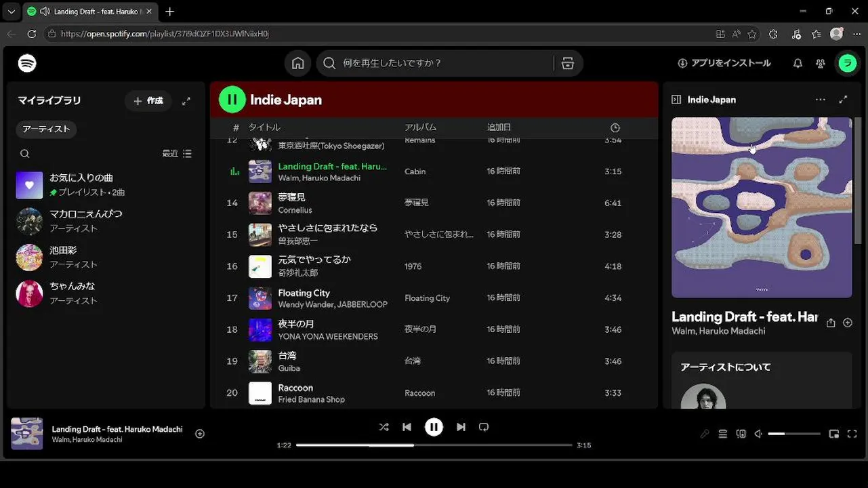Mute the volume speaker icon
The width and height of the screenshot is (868, 488).
pyautogui.click(x=759, y=434)
